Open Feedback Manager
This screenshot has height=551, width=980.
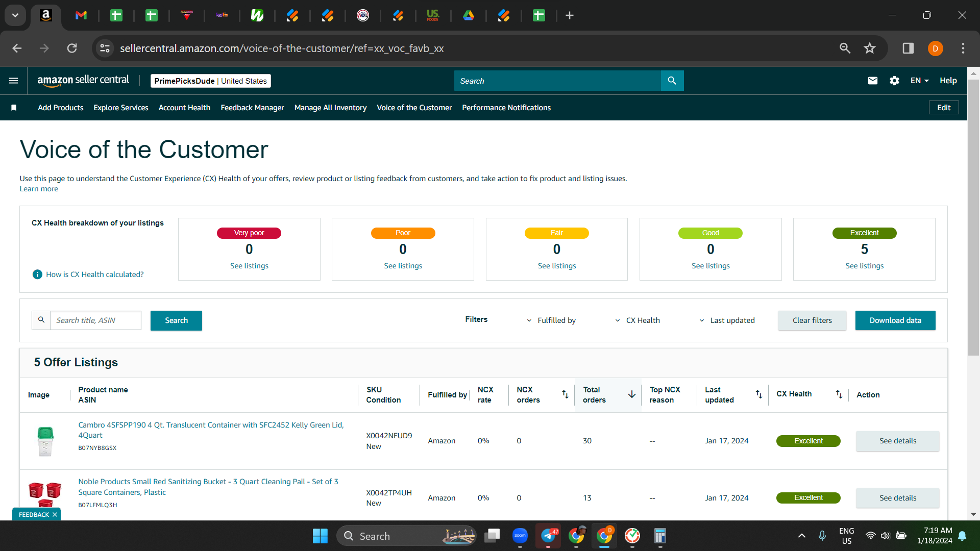(x=252, y=108)
